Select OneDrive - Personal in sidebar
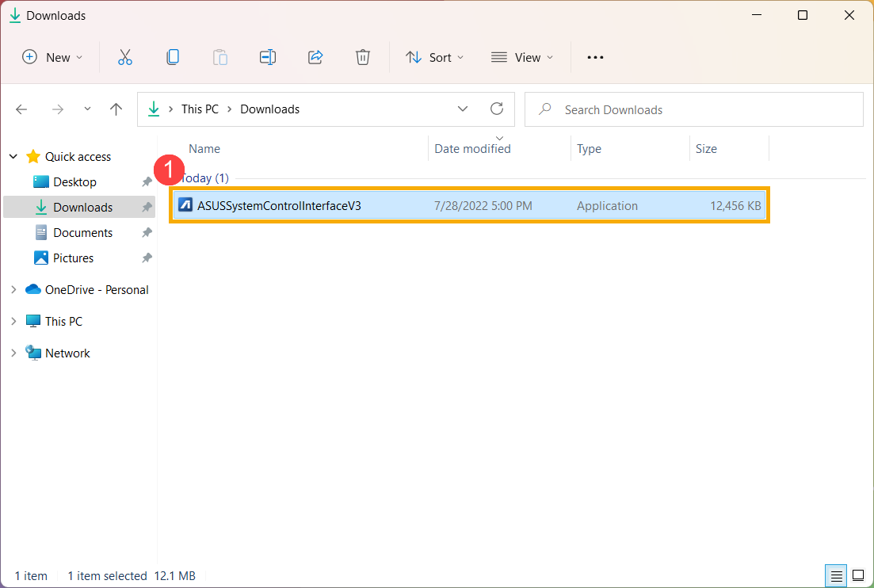 97,290
